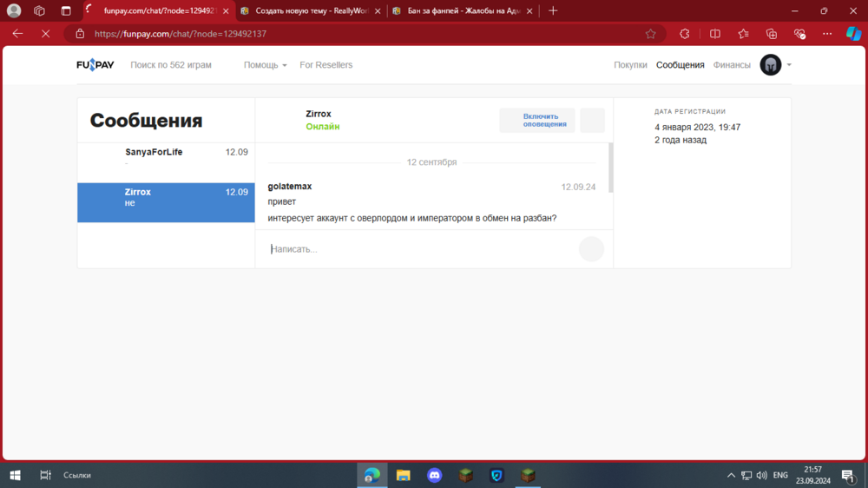Open the user avatar image
The image size is (868, 488).
tap(770, 65)
